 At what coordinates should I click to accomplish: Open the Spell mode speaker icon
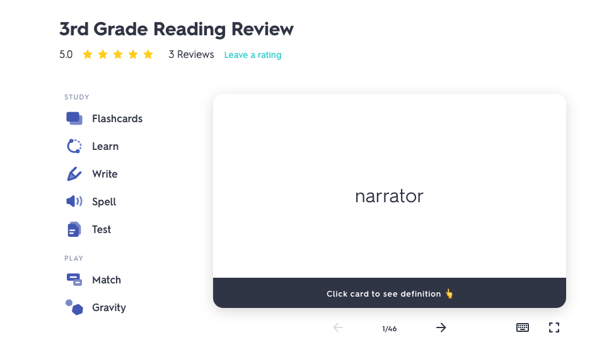point(74,201)
